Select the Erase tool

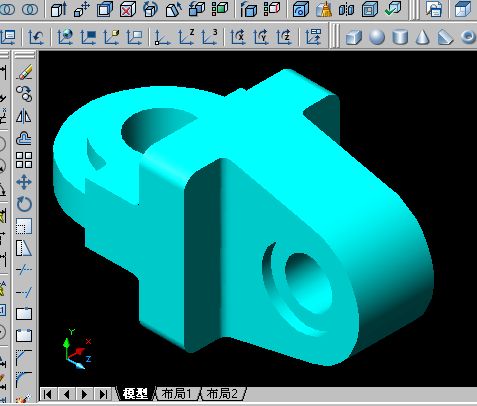tap(24, 72)
